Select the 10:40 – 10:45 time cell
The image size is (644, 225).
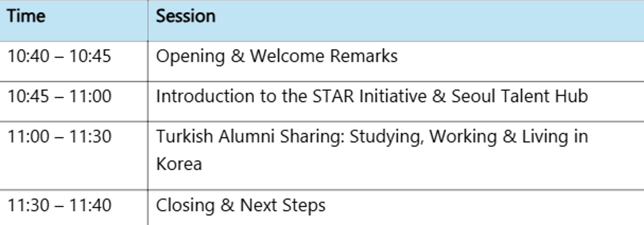click(x=59, y=56)
